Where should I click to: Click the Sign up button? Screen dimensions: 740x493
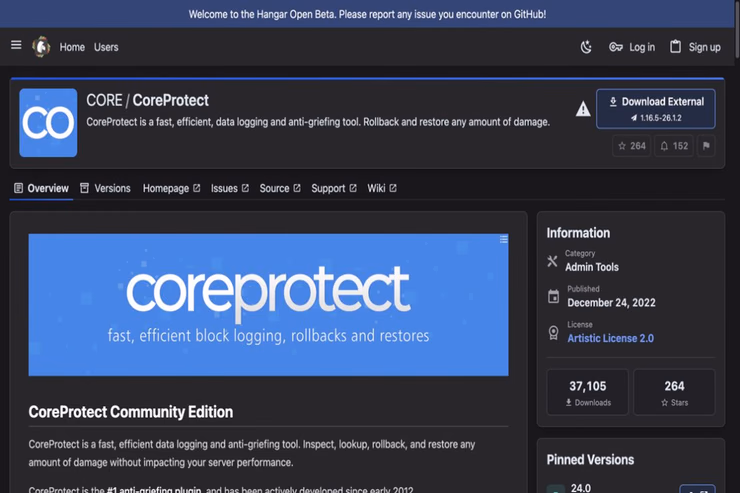[x=695, y=47]
